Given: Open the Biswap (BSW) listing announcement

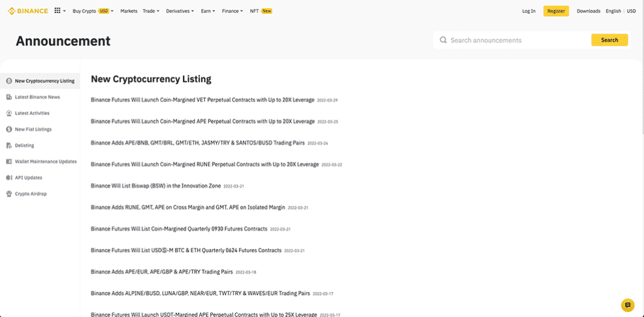Looking at the screenshot, I should [156, 186].
